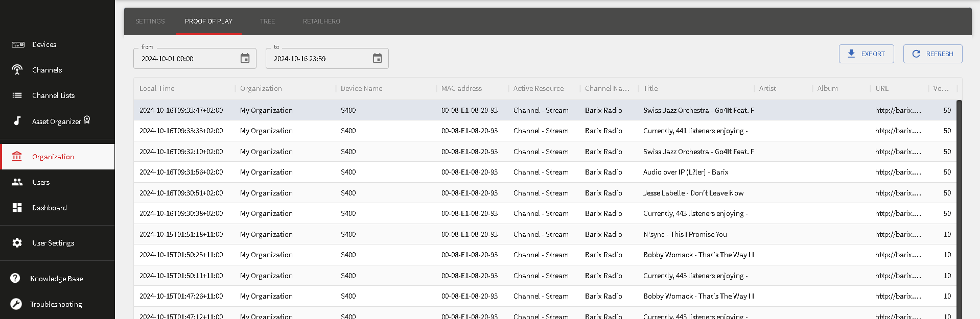Viewport: 980px width, 319px height.
Task: Switch to the Settings tab
Action: click(150, 21)
